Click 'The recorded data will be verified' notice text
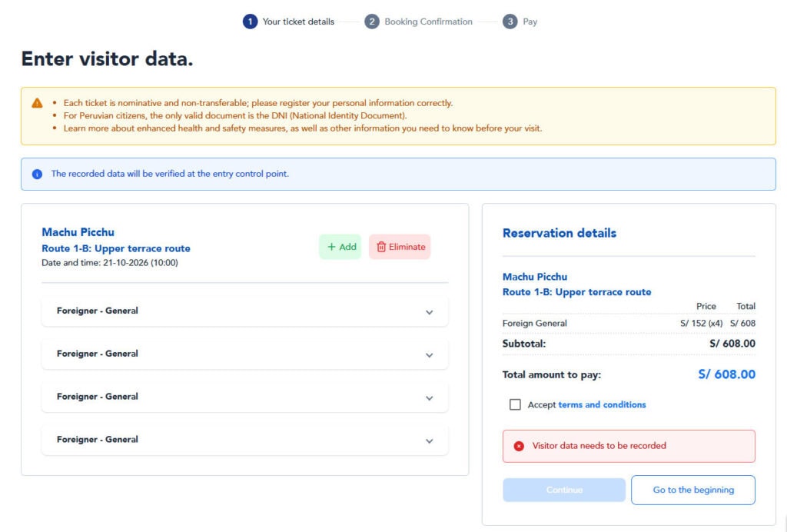The image size is (787, 532). click(170, 174)
